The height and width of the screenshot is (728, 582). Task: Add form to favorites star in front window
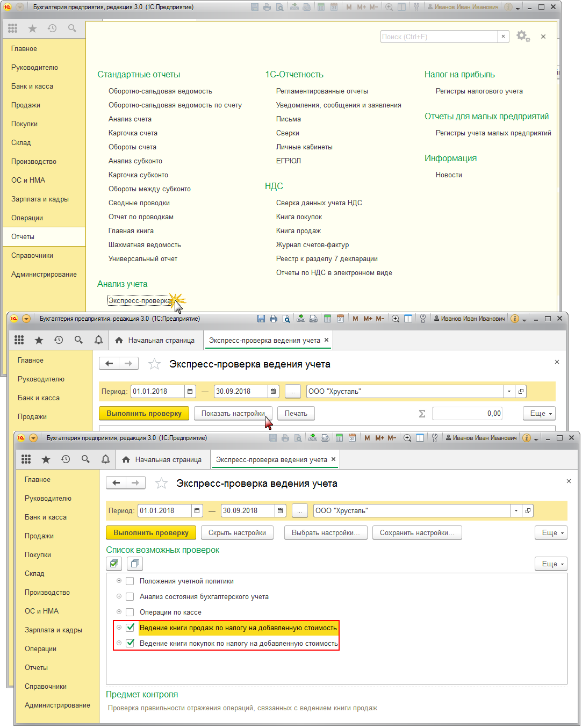pyautogui.click(x=161, y=484)
